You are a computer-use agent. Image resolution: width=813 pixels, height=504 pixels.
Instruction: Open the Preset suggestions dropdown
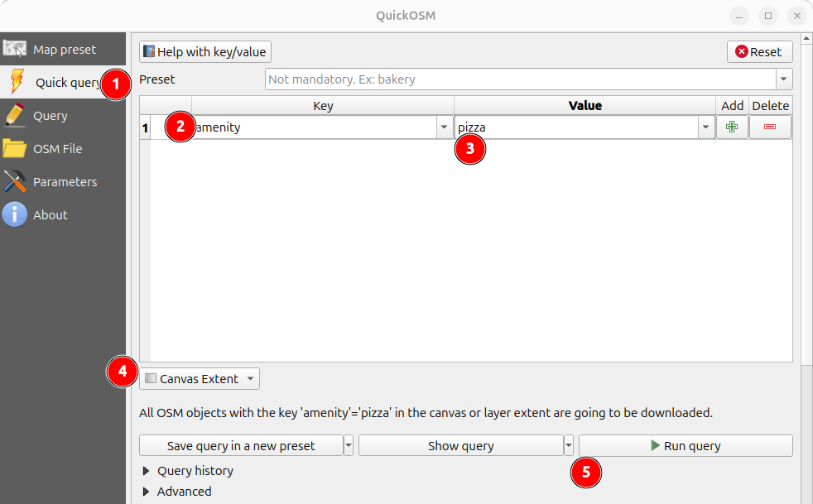click(782, 79)
